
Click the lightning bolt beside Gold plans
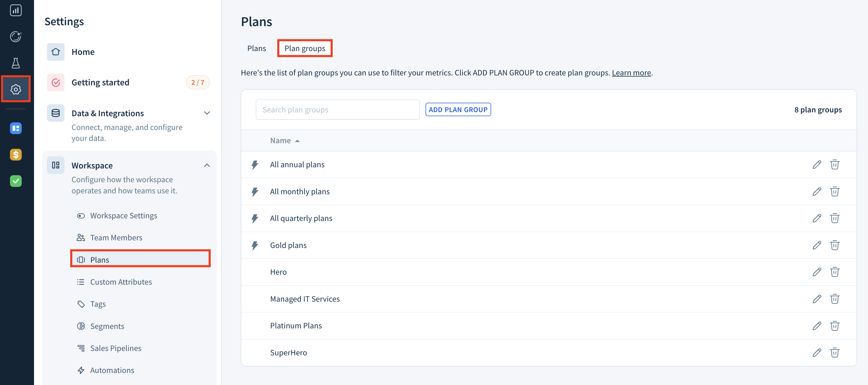point(255,245)
